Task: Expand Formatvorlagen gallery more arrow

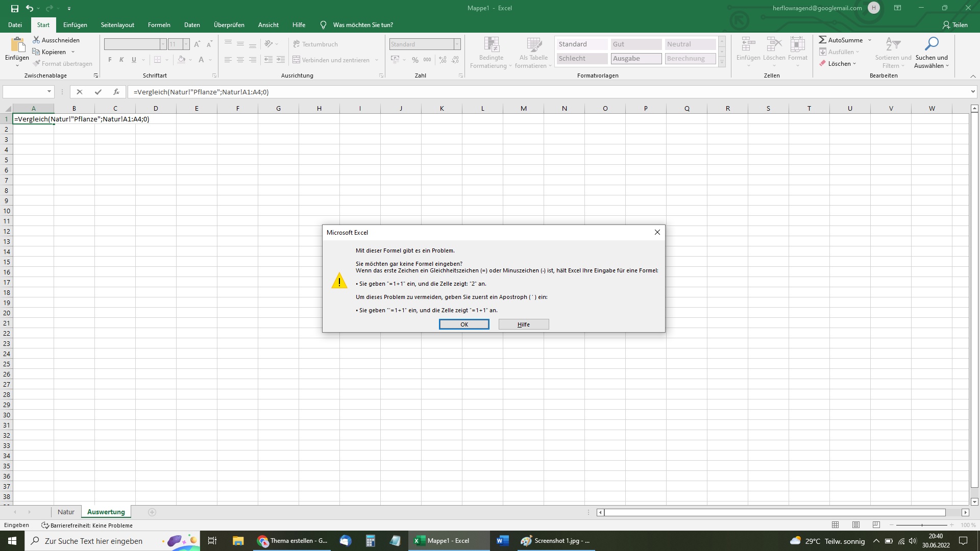Action: [722, 62]
